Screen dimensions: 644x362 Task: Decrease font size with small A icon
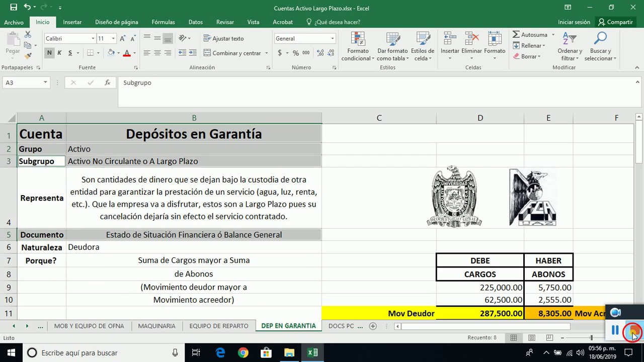pos(133,39)
